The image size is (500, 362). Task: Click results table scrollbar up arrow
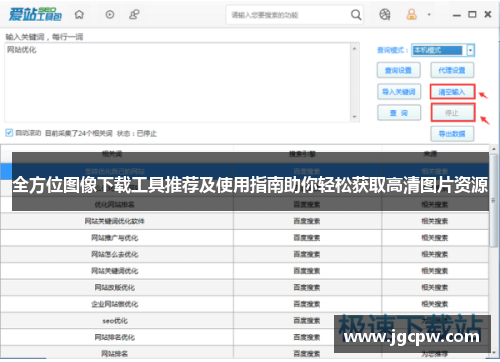[x=494, y=149]
